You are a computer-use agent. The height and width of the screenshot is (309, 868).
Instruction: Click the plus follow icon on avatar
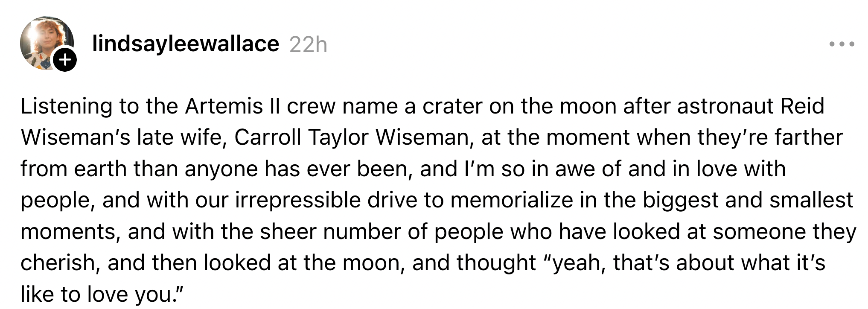pyautogui.click(x=65, y=60)
